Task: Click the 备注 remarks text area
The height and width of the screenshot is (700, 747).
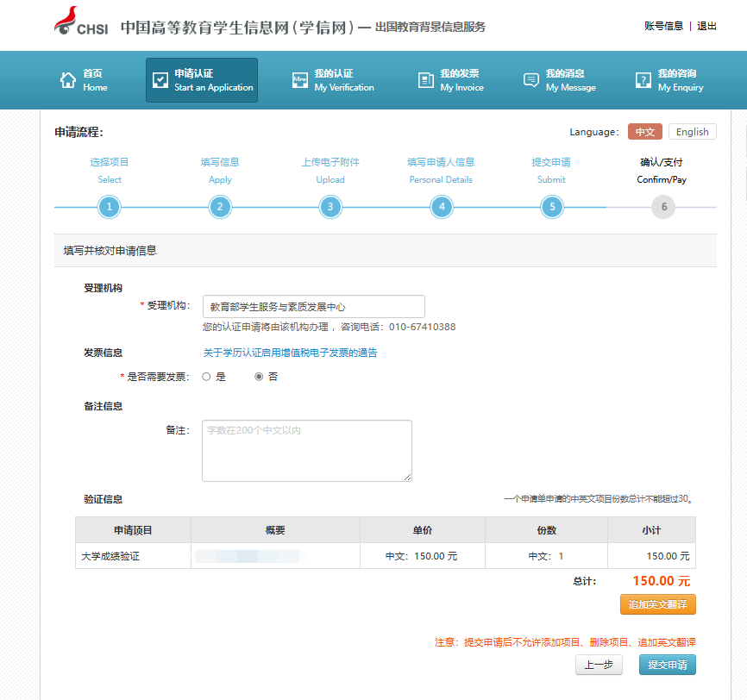Action: [x=306, y=450]
